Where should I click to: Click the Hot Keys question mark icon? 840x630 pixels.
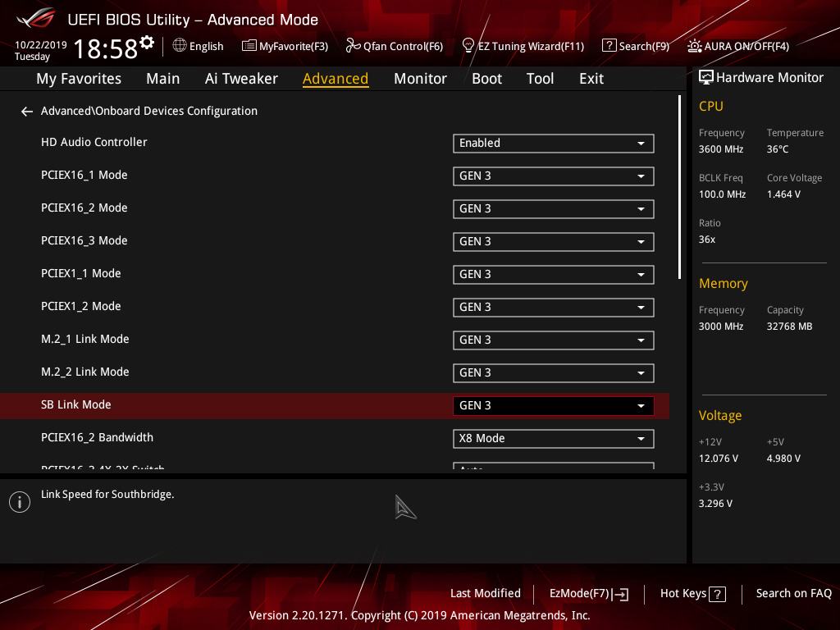717,594
